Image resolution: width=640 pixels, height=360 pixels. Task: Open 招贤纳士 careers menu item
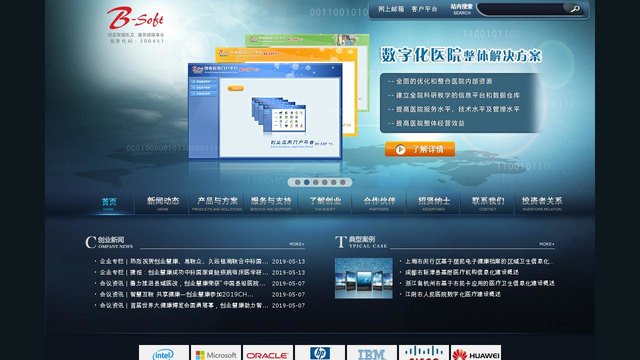pos(433,204)
